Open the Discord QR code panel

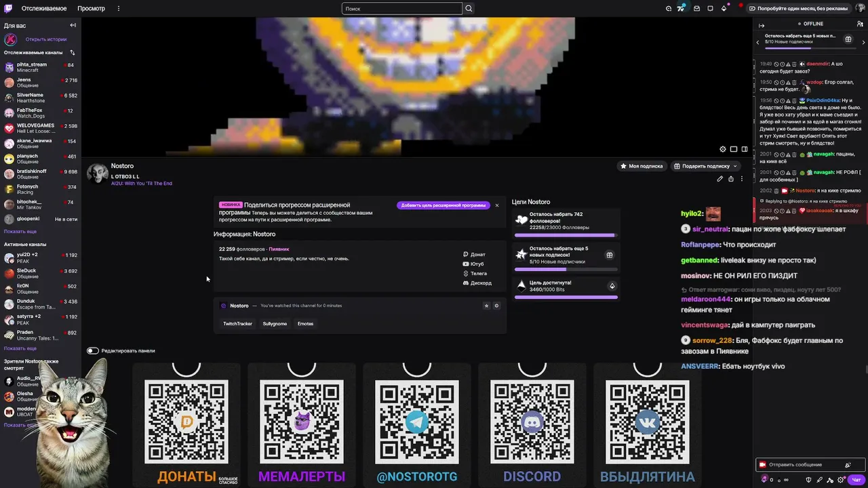pos(532,425)
